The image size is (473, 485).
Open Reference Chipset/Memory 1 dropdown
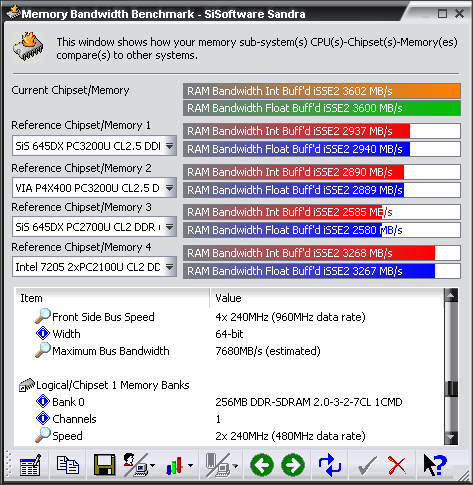170,146
